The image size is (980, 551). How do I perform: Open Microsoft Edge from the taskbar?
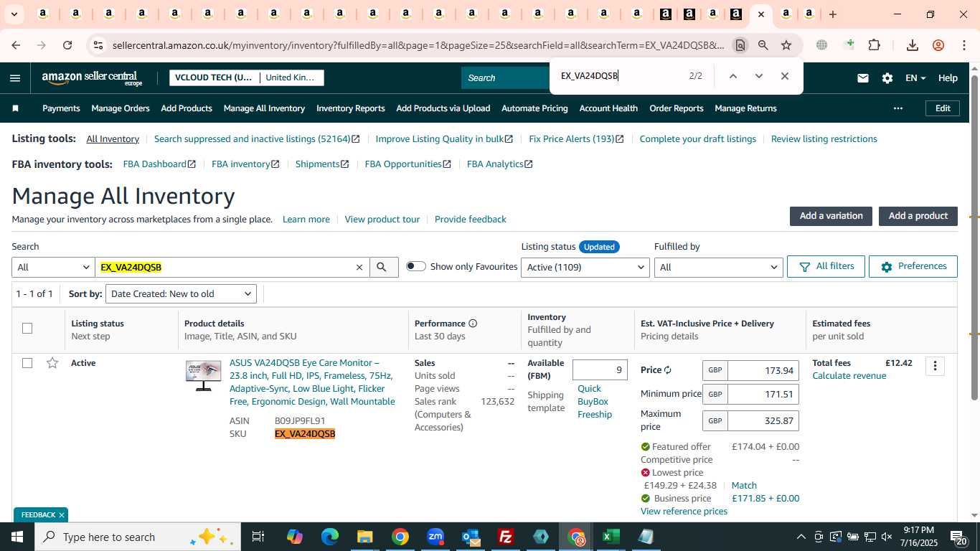330,537
